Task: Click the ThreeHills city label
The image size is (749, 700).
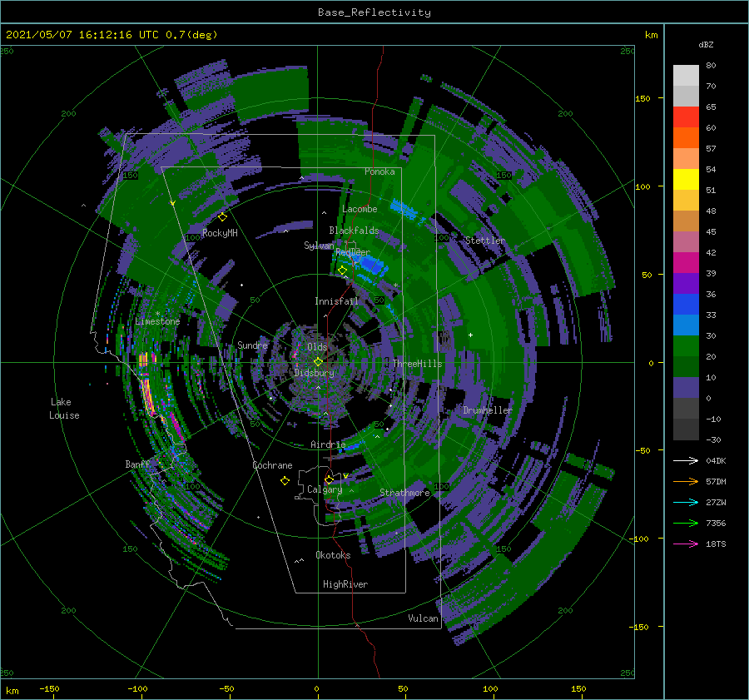Action: click(418, 364)
